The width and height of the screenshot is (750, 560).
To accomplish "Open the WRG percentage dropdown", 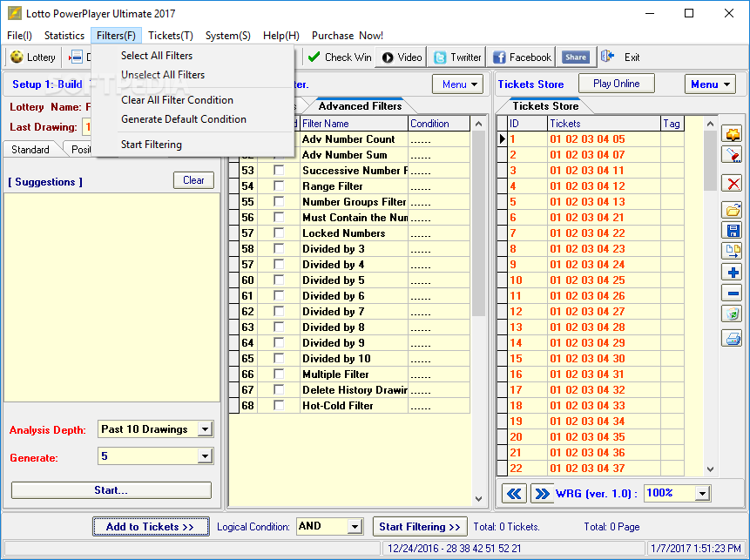I will 702,494.
